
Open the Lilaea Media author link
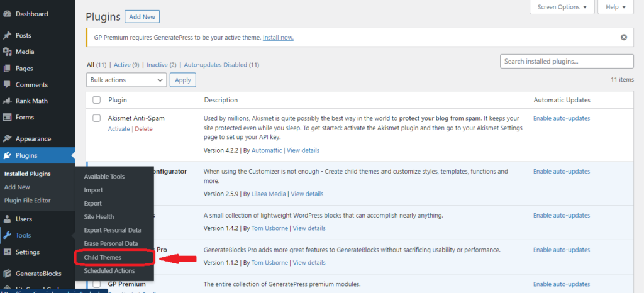[269, 194]
